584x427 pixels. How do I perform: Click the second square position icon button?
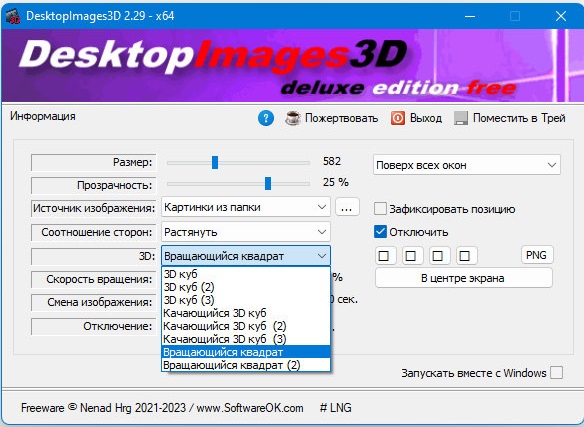(x=411, y=256)
